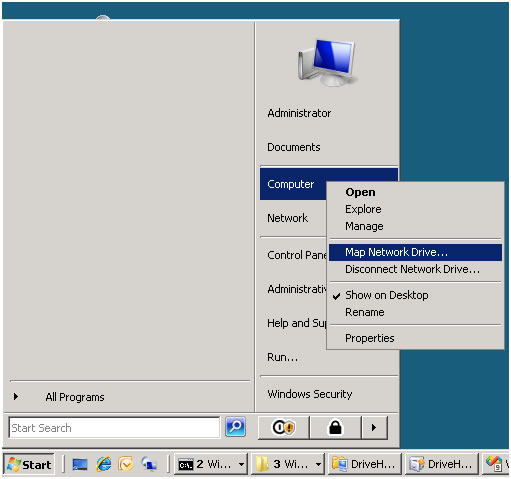Expand All Programs list
The width and height of the screenshot is (511, 479).
point(75,397)
